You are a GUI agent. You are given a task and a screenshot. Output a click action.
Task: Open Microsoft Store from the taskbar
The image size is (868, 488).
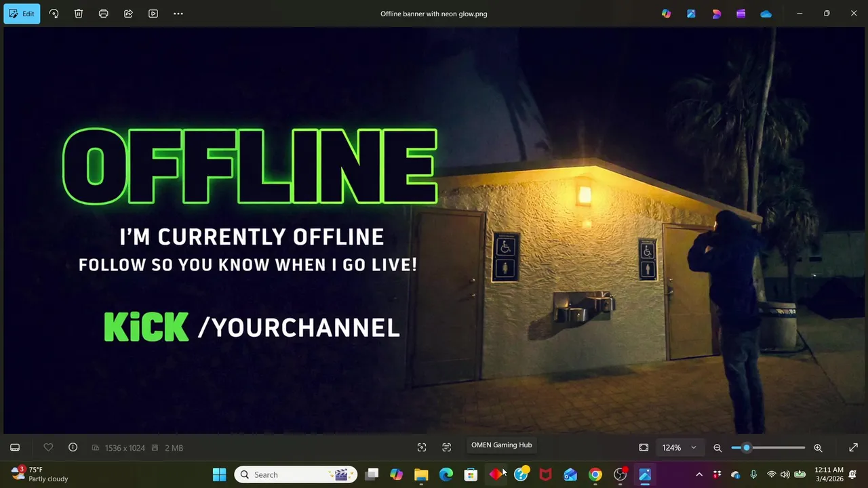coord(471,474)
